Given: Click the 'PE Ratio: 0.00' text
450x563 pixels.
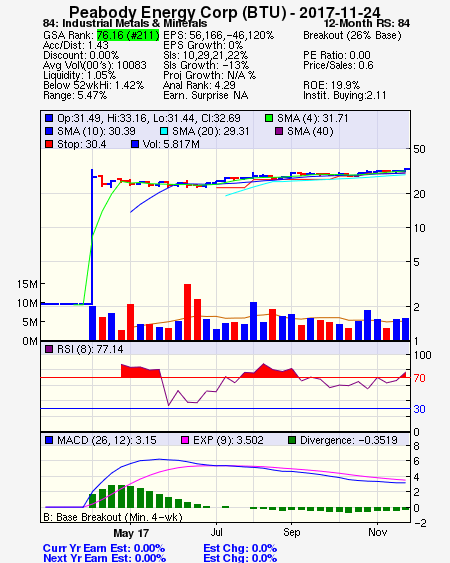Looking at the screenshot, I should point(337,55).
